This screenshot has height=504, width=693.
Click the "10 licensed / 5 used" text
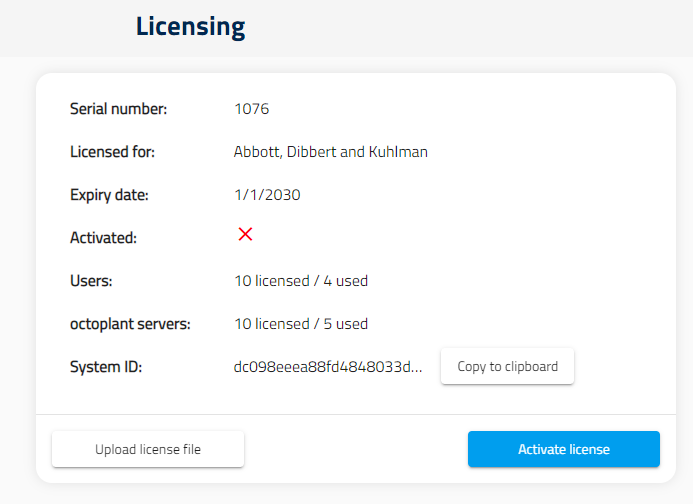[x=301, y=324]
